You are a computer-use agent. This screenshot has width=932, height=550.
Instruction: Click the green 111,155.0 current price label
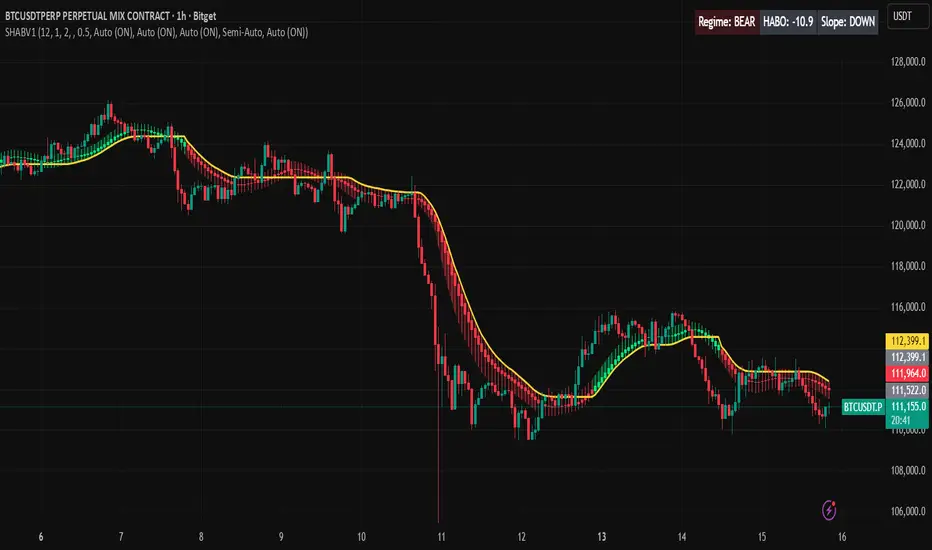[x=908, y=407]
